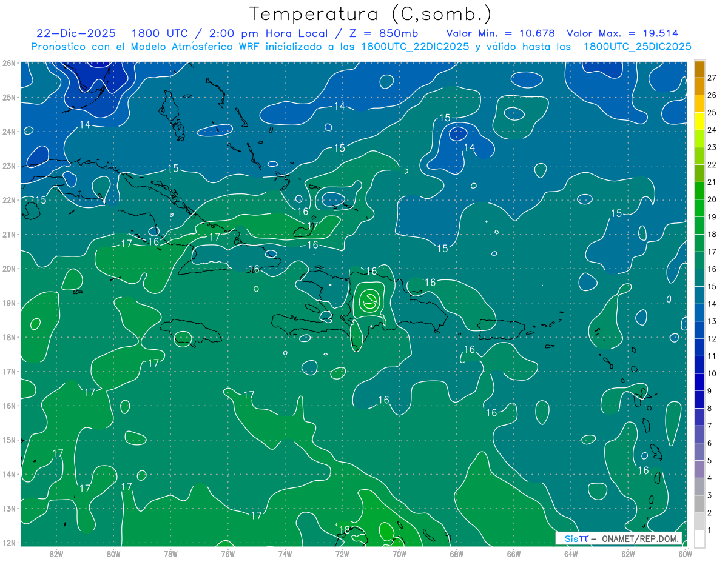Click color scale label "26"
Viewport: 728px width, 562px height.
(x=712, y=95)
